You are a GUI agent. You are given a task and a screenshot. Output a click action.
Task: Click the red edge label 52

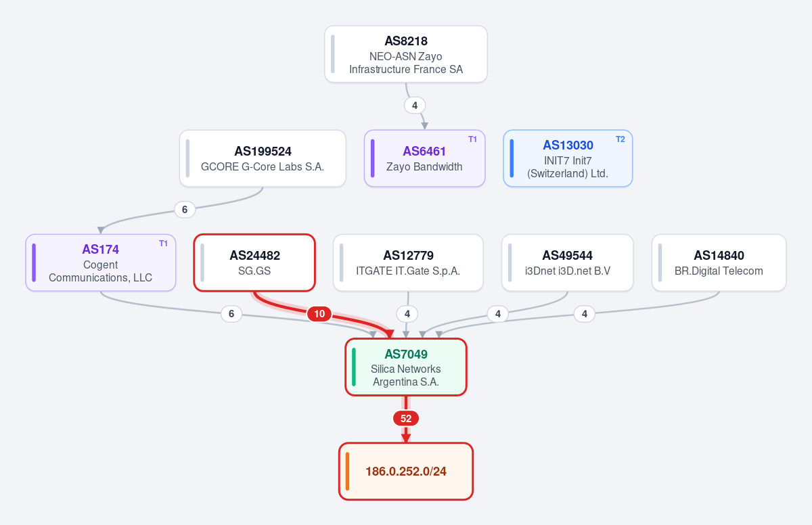point(406,418)
